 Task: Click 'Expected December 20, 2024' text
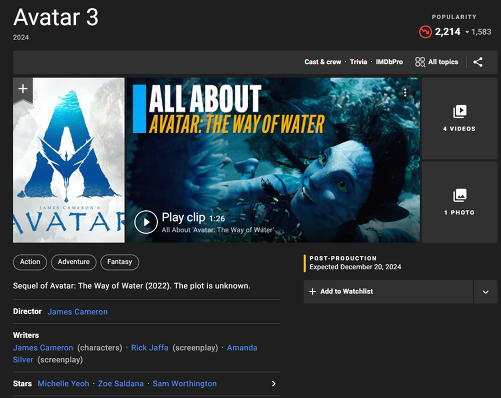point(355,267)
